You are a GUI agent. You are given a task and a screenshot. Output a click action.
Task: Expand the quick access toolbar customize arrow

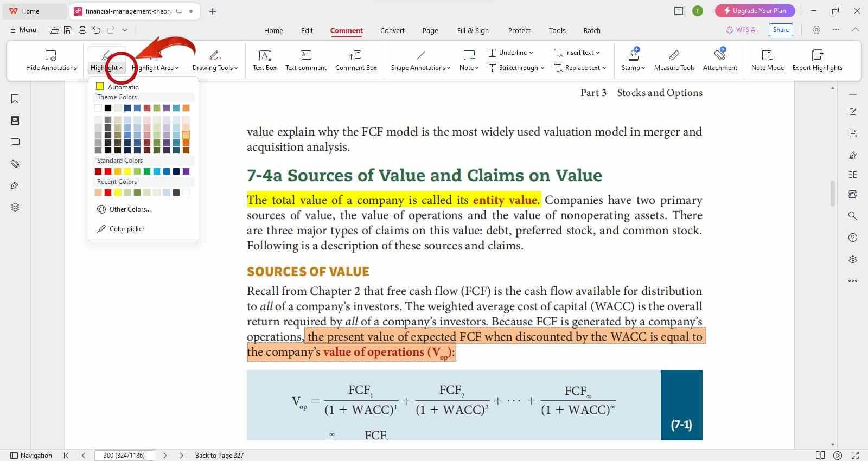[125, 30]
